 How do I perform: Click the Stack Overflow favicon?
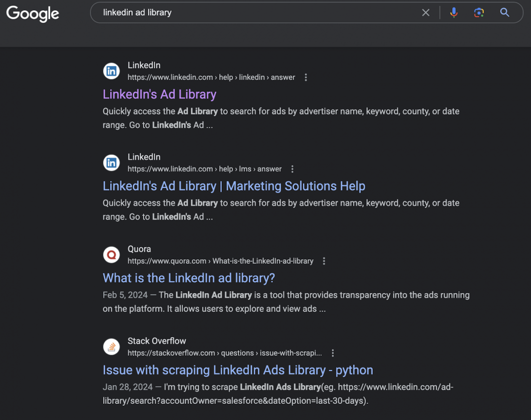(x=112, y=346)
